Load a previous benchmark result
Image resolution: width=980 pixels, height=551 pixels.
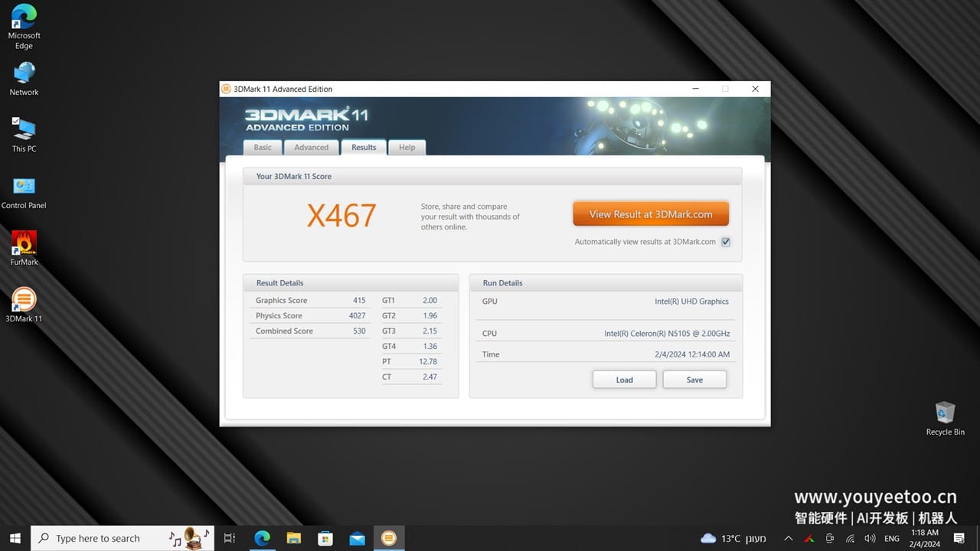click(x=623, y=379)
